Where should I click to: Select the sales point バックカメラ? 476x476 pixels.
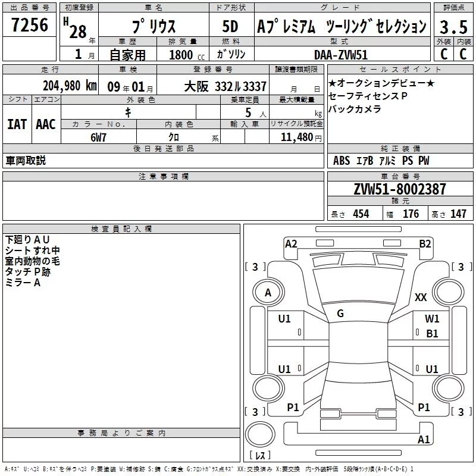(x=355, y=109)
